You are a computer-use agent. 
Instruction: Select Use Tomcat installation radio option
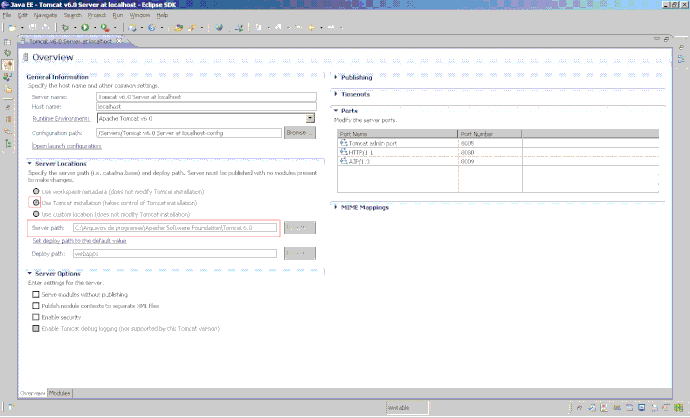click(x=36, y=202)
